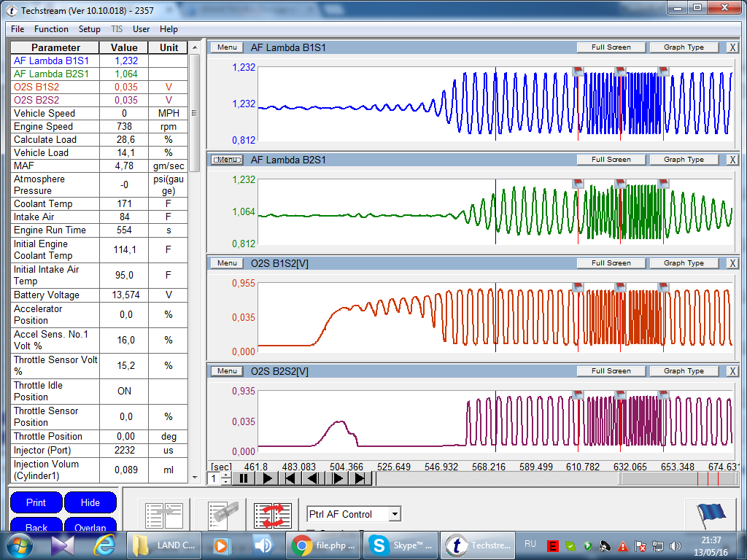Open the Function menu
This screenshot has width=747, height=560.
(51, 29)
